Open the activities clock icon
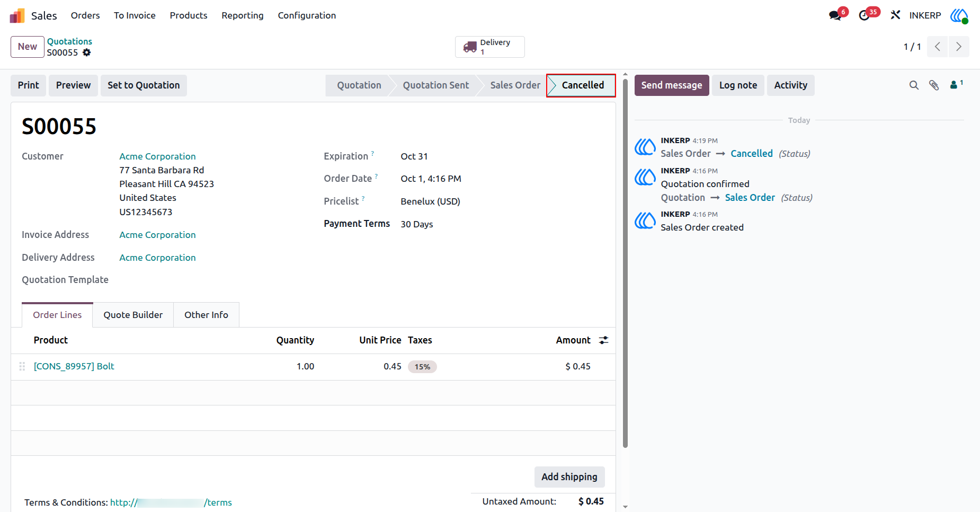This screenshot has height=512, width=980. coord(864,15)
